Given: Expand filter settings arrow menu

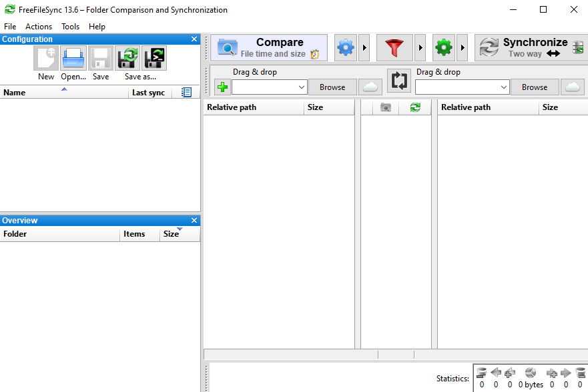Looking at the screenshot, I should pyautogui.click(x=420, y=47).
